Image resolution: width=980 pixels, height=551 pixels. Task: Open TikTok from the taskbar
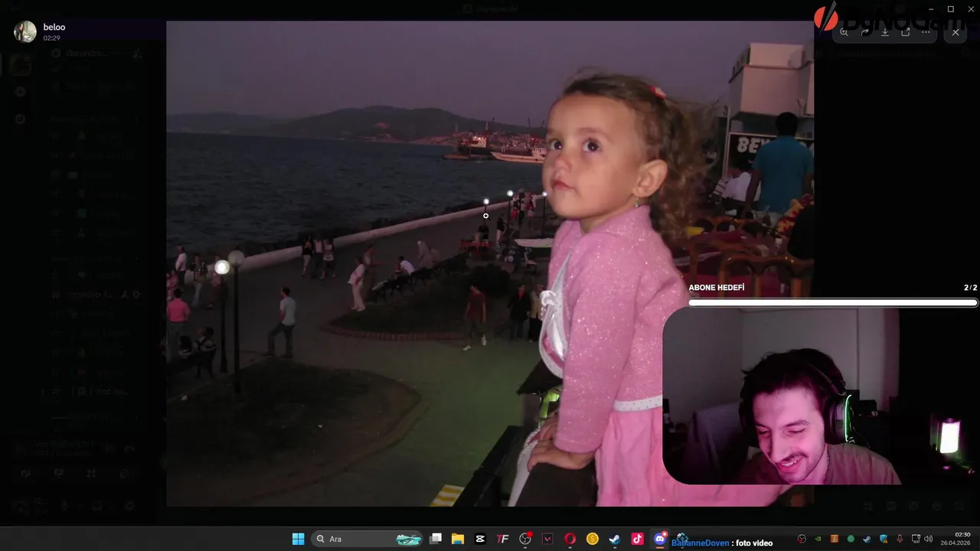(x=637, y=539)
